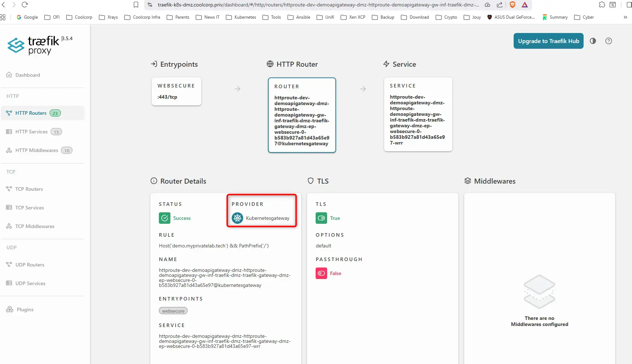Click the bookmark star in the address bar
The image size is (632, 364).
136,5
